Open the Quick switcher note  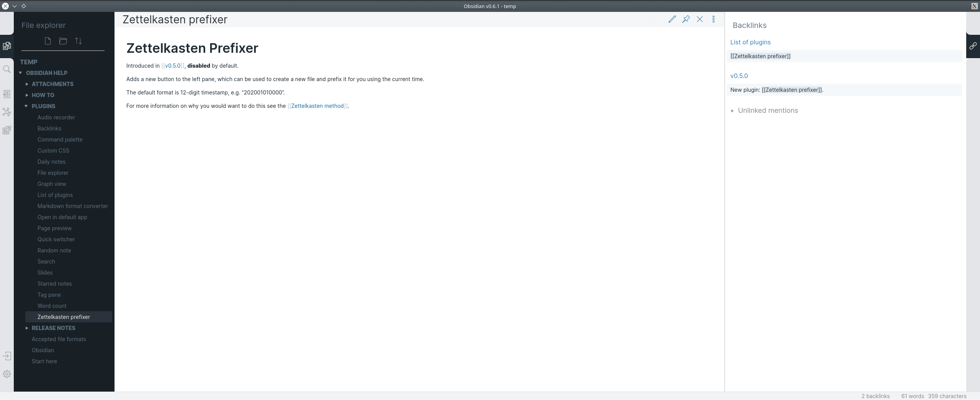tap(56, 239)
